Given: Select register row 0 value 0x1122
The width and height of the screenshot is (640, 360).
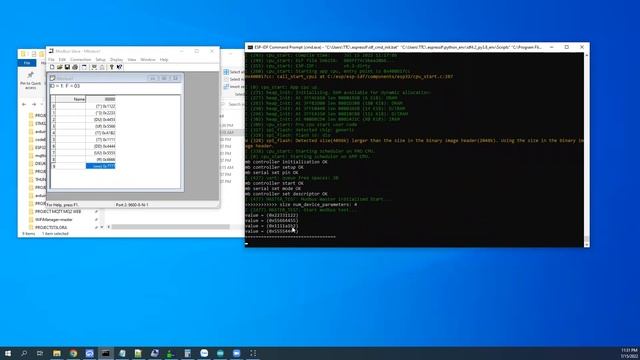Looking at the screenshot, I should coord(100,106).
